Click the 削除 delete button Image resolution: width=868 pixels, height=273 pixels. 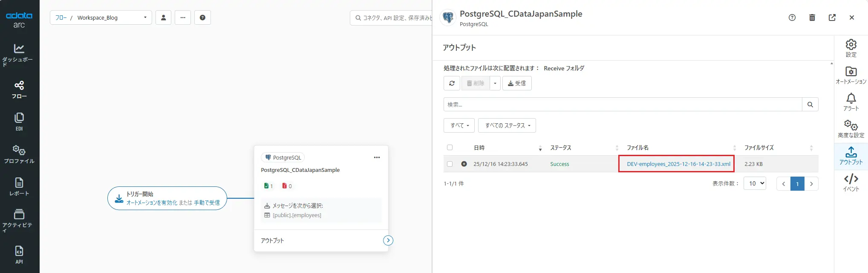point(476,83)
